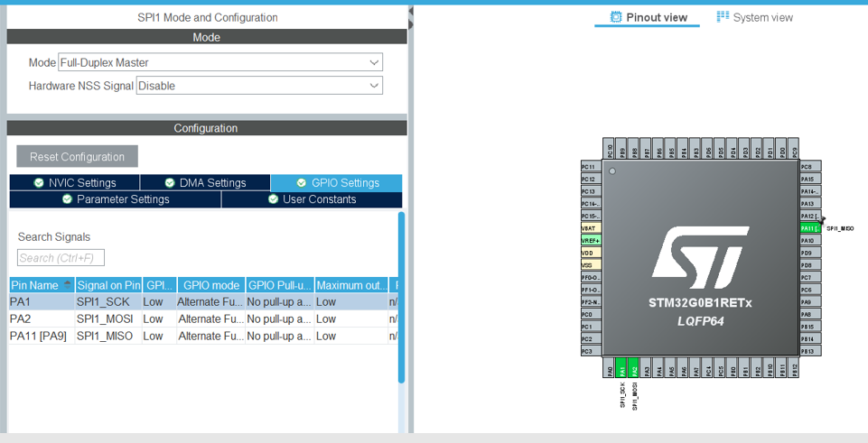Click the Search Signals input field
The image size is (868, 443).
pyautogui.click(x=61, y=258)
